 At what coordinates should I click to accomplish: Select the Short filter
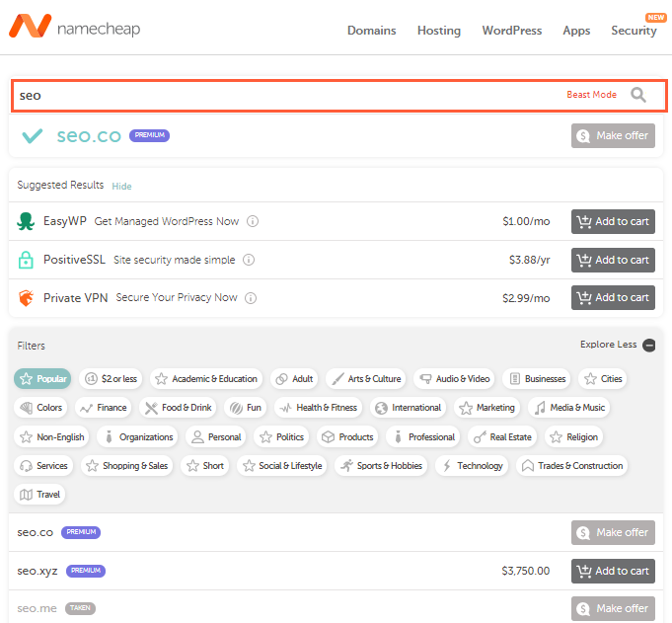205,466
